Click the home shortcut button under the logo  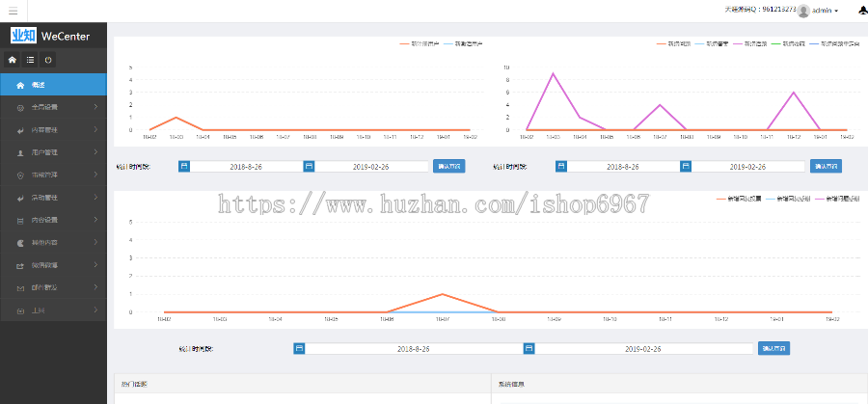(x=13, y=60)
